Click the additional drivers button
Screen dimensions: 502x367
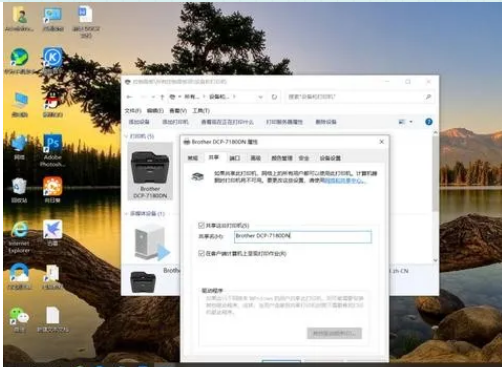coord(334,333)
